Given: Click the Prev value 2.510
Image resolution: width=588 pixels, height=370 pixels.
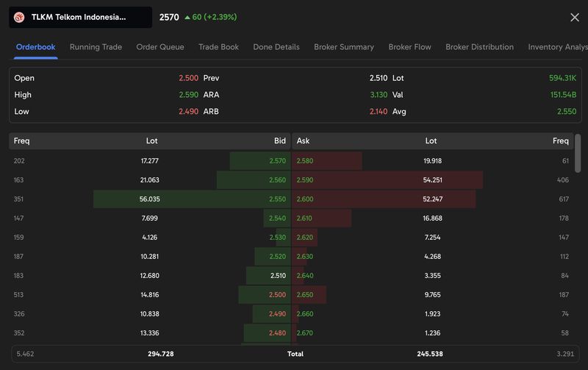Looking at the screenshot, I should (379, 78).
